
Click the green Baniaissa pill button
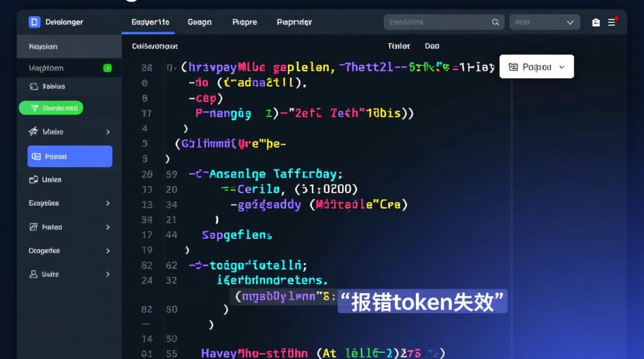(51, 108)
